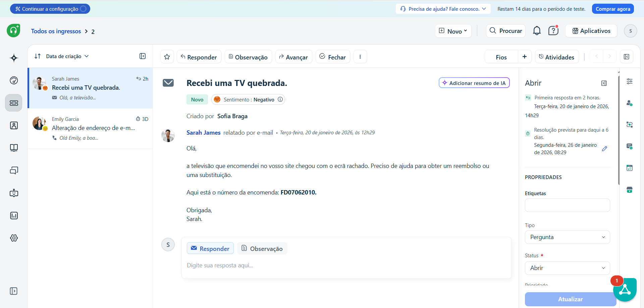Collapse the ticket list panel
644x308 pixels.
pyautogui.click(x=143, y=56)
